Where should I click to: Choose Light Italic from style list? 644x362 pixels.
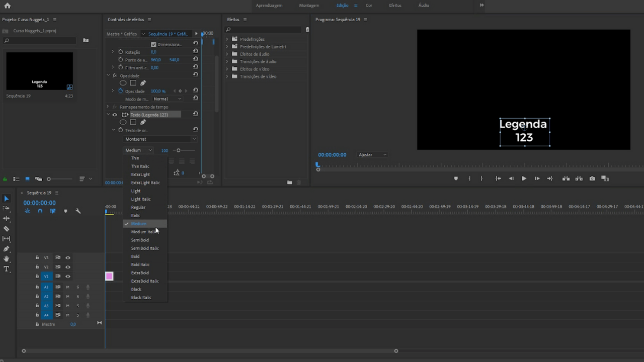[145, 199]
